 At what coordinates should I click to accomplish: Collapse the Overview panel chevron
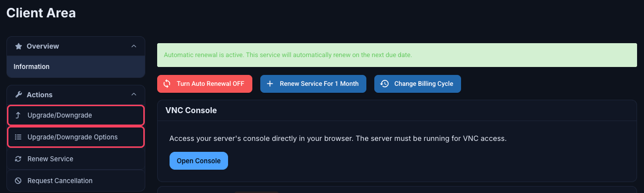coord(133,46)
